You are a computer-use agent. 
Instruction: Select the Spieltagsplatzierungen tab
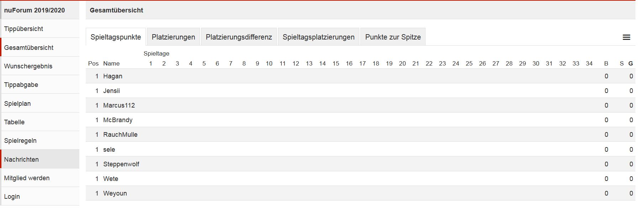coord(318,37)
